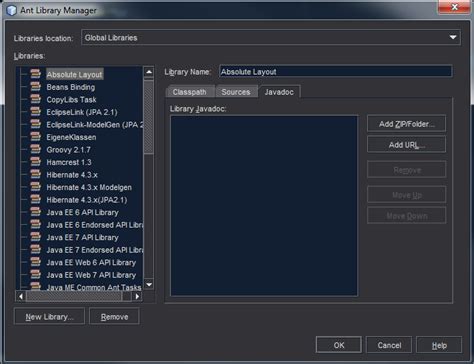The width and height of the screenshot is (474, 364).
Task: Select Java ME Common Ant Tasks entry
Action: point(94,287)
